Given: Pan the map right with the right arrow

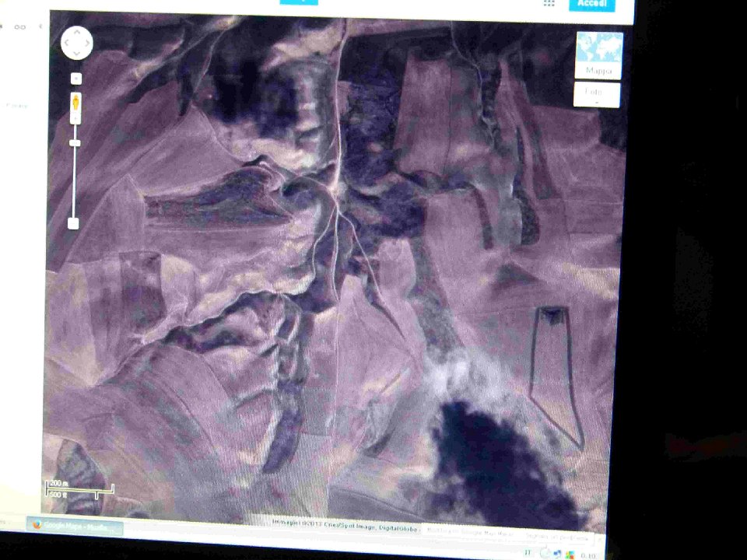Looking at the screenshot, I should coord(87,43).
